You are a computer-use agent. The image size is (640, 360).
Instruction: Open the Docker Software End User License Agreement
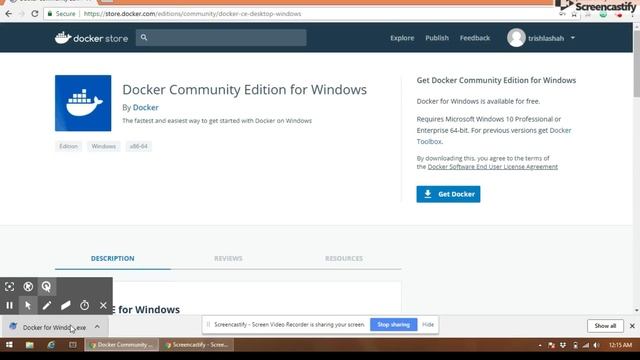(x=492, y=167)
